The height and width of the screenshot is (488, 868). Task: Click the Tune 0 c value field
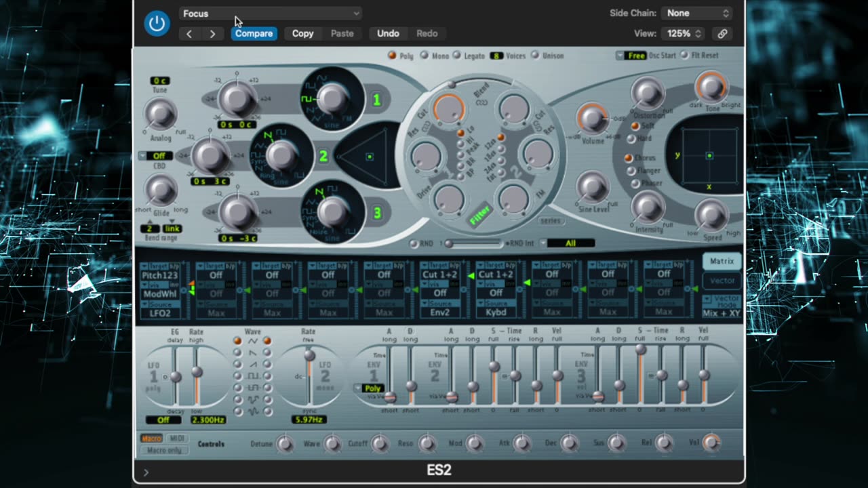coord(160,81)
